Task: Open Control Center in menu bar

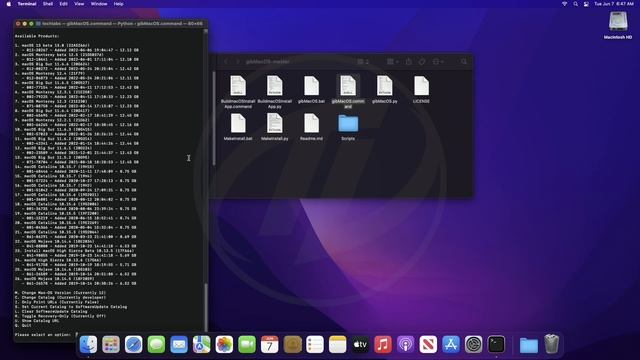Action: pyautogui.click(x=586, y=4)
